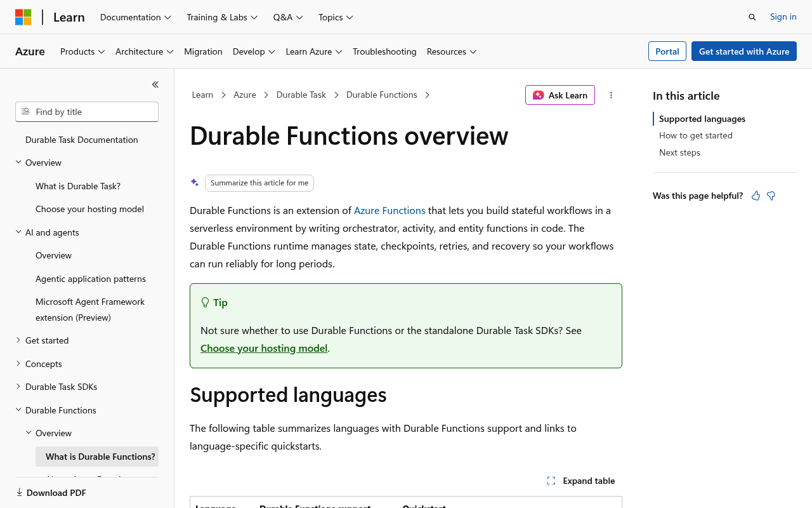Click the thumbs down feedback icon

[771, 196]
